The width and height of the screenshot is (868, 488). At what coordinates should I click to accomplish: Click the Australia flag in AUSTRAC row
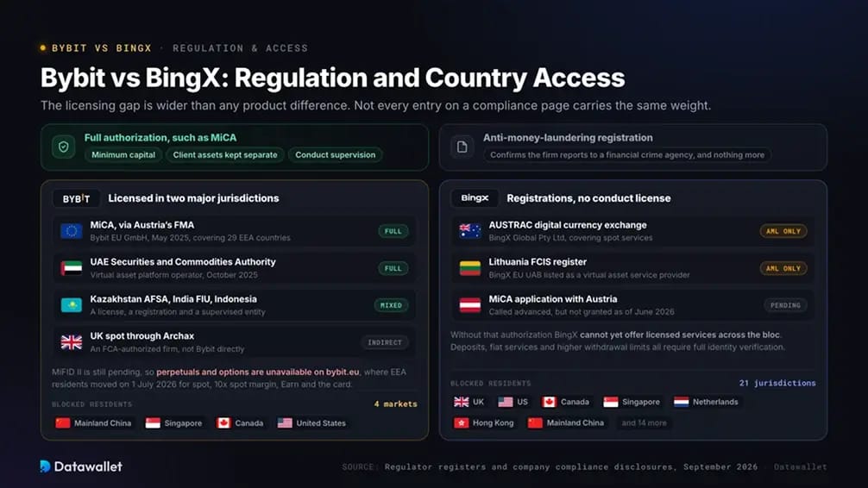[470, 231]
